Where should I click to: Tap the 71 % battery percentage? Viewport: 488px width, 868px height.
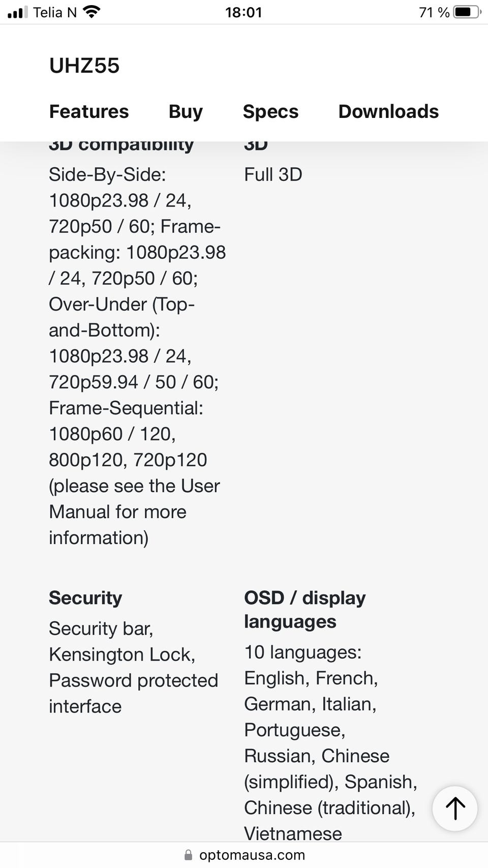click(x=434, y=12)
